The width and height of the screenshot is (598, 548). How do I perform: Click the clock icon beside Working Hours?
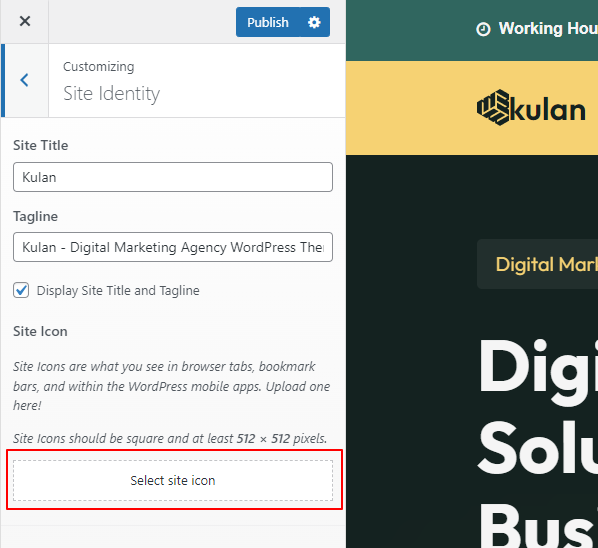tap(483, 29)
